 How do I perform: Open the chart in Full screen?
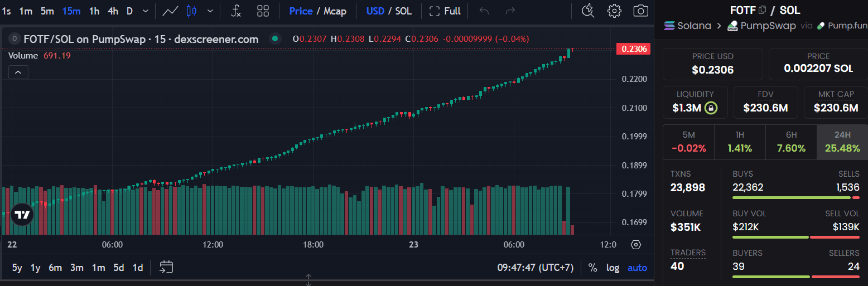point(445,11)
